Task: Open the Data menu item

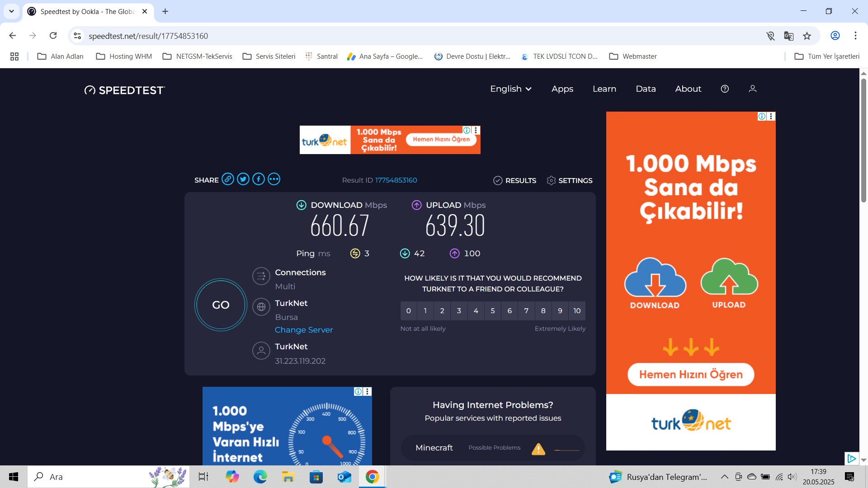Action: [x=646, y=89]
